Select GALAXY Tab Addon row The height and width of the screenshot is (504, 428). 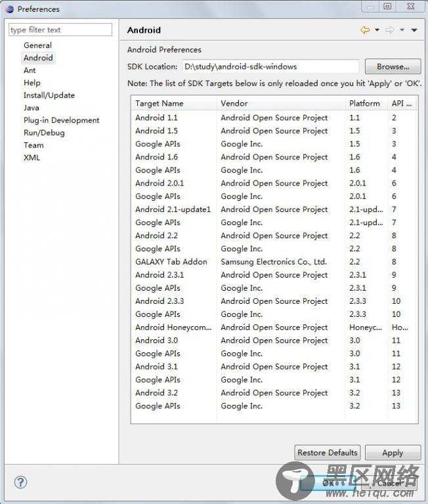274,262
